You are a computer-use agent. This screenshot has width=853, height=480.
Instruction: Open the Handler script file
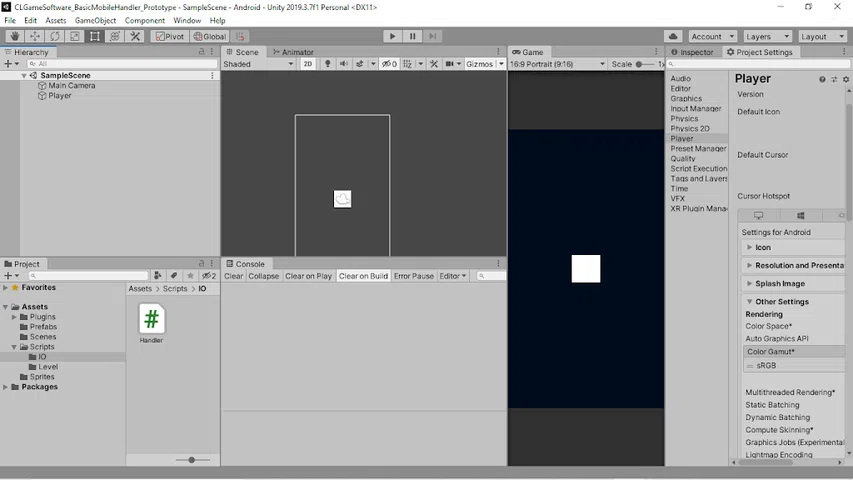151,320
